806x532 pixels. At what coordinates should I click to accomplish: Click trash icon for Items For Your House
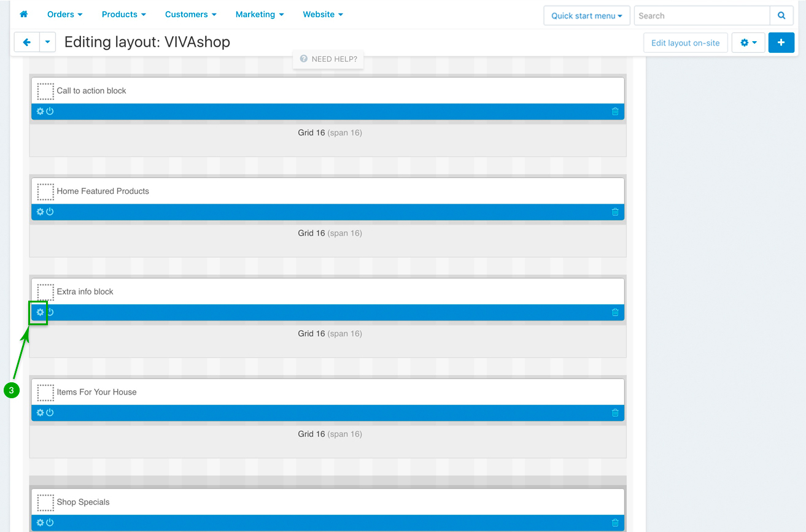pos(615,413)
